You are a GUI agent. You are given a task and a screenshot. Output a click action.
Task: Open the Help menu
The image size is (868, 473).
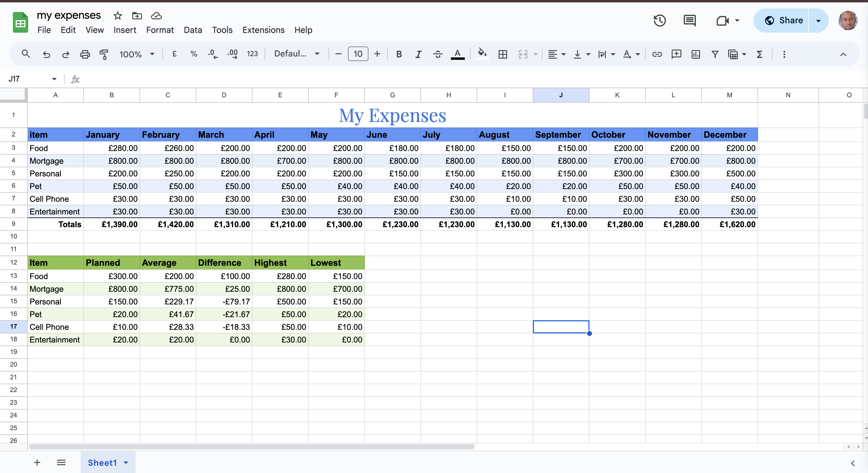[x=303, y=30]
